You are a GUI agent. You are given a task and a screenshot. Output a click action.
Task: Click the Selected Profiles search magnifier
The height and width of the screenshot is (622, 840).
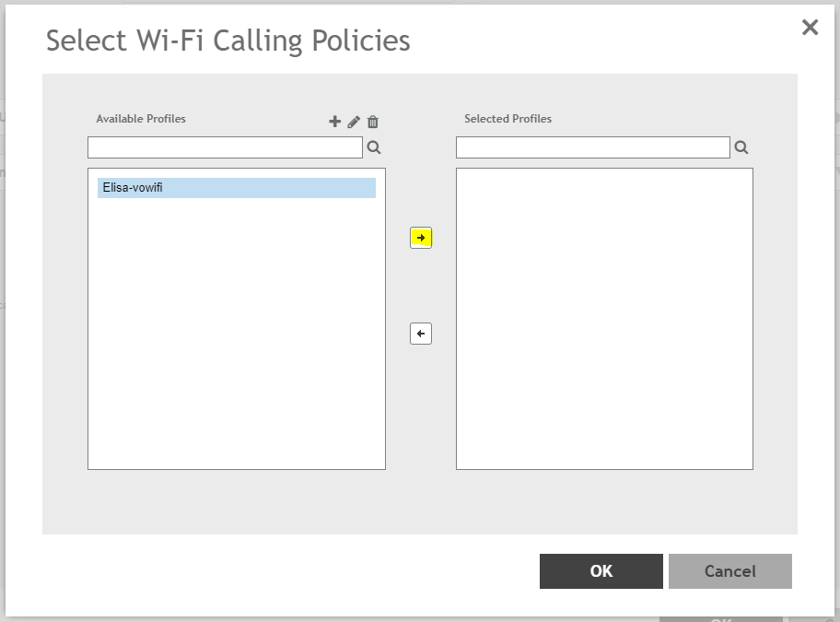(741, 147)
